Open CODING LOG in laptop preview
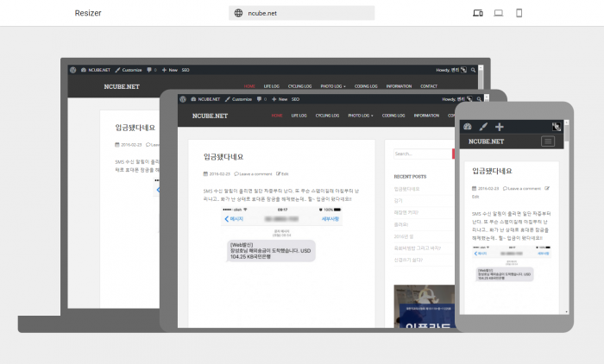 [366, 86]
